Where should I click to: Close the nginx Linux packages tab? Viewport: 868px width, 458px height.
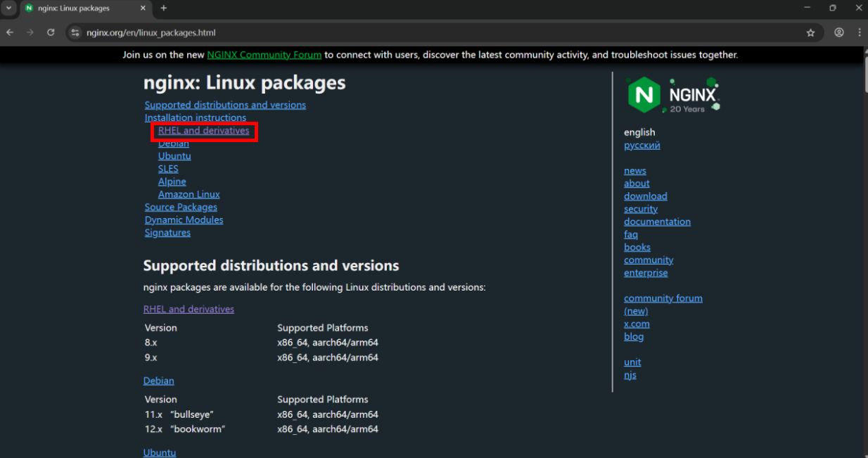pyautogui.click(x=143, y=8)
